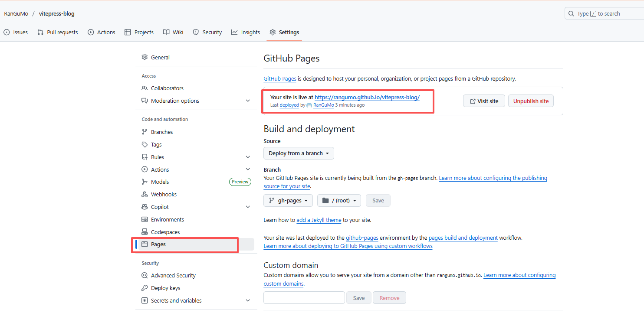Click the Deploy keys key icon

[x=145, y=288]
